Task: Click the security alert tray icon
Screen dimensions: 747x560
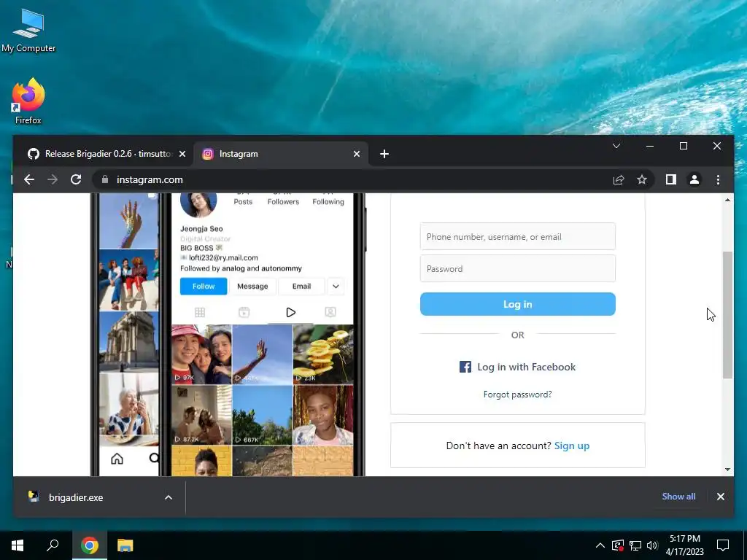Action: tap(618, 545)
